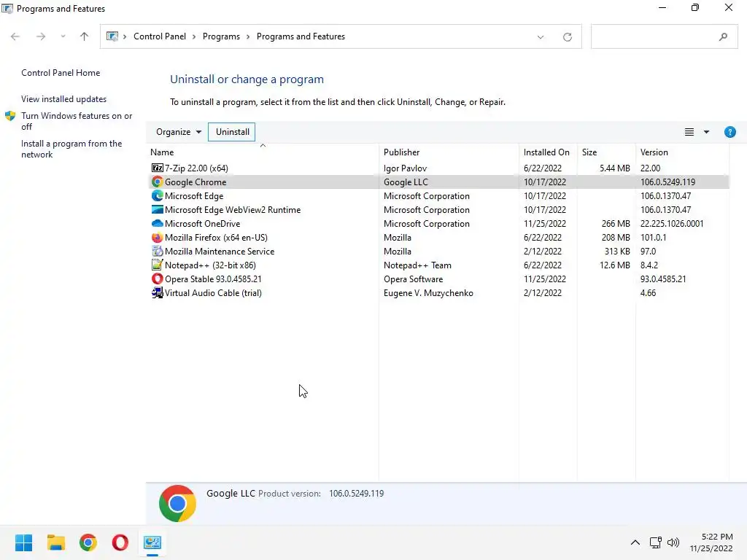The width and height of the screenshot is (747, 560).
Task: Click product version 106.0.5249.119 in details pane
Action: [356, 494]
